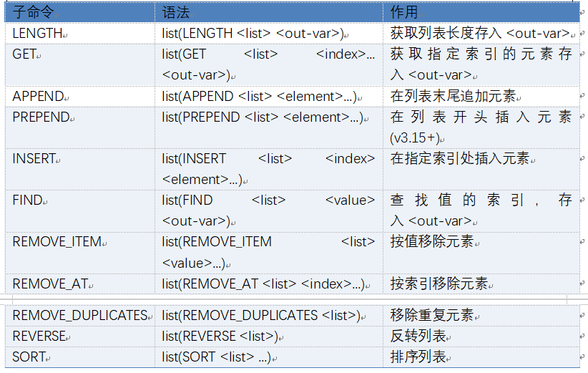Click the 获取列表长度存入 description cell
Image resolution: width=588 pixels, height=373 pixels.
481,34
